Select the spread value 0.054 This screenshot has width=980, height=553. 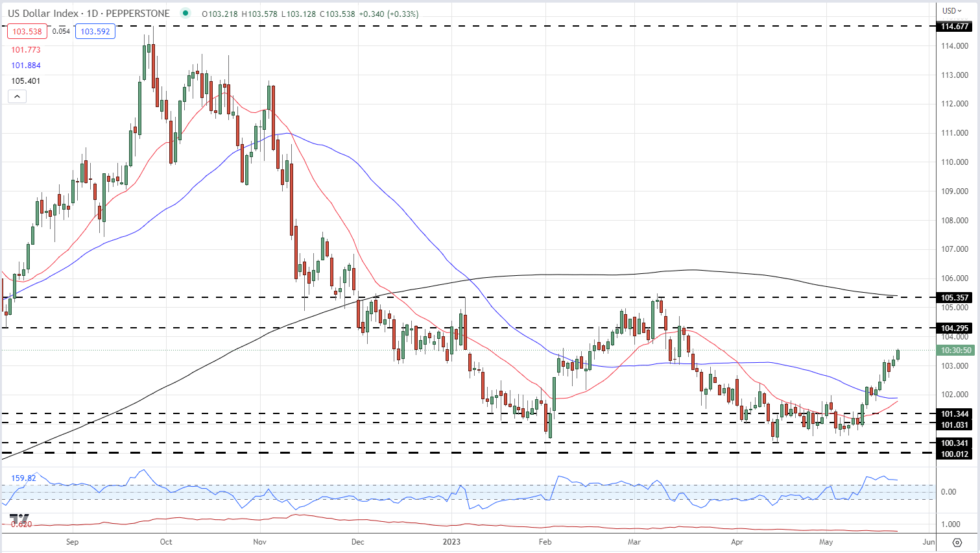pyautogui.click(x=61, y=31)
